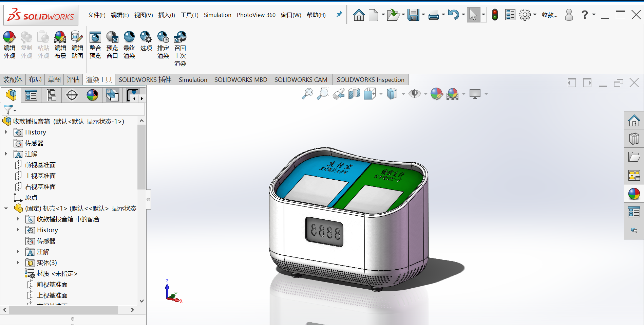Open File Explorer in task pane
The height and width of the screenshot is (325, 644).
pos(634,157)
